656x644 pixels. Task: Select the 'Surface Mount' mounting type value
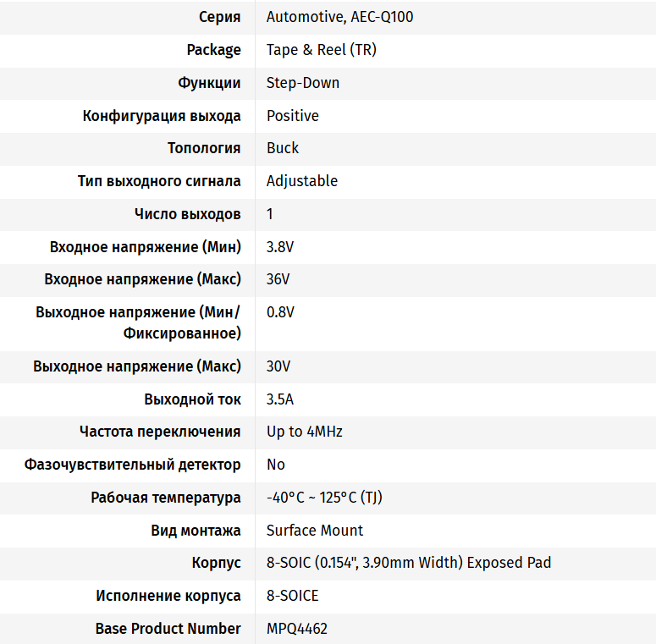(x=315, y=531)
